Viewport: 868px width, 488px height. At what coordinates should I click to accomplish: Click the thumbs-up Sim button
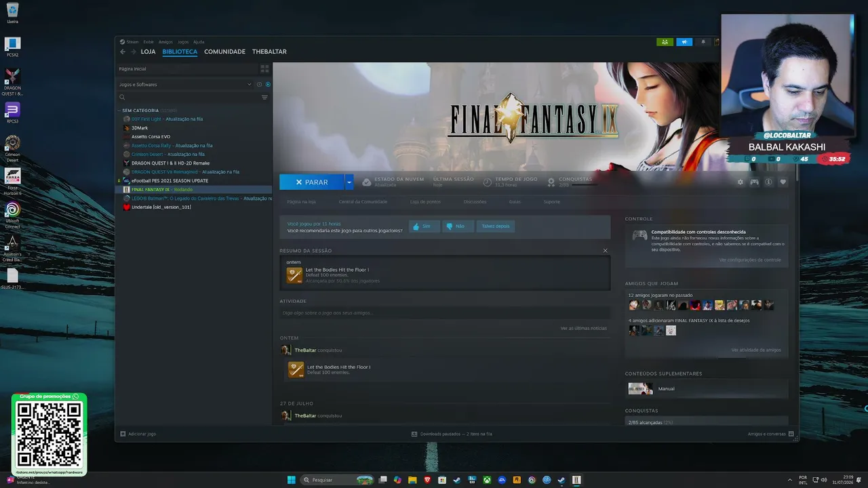coord(424,226)
